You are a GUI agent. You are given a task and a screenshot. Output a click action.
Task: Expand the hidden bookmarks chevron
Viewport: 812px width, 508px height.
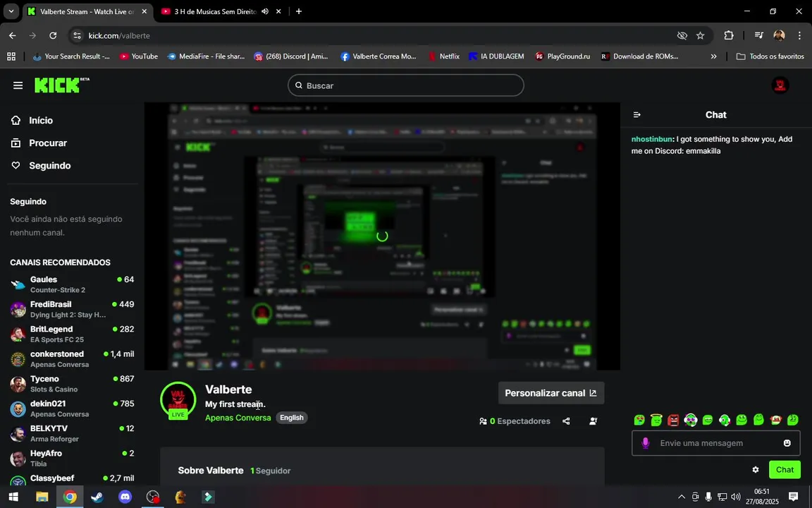click(x=713, y=56)
